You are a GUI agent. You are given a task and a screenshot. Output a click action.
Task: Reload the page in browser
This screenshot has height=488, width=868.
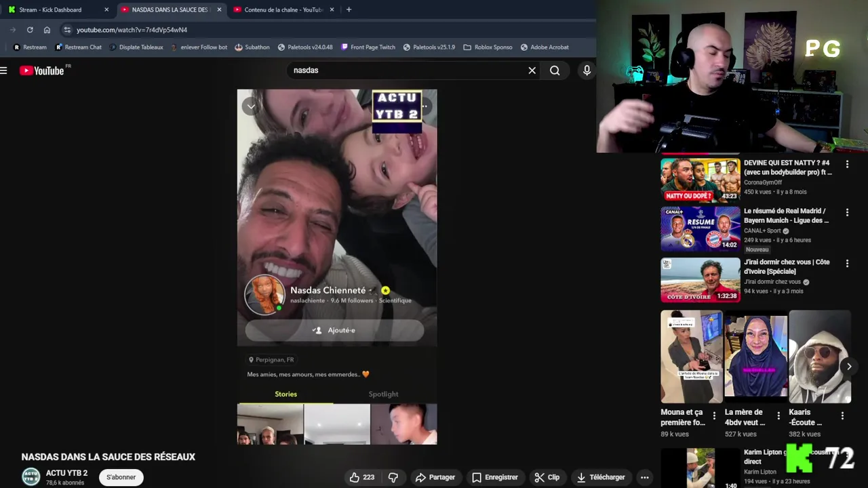(x=30, y=30)
